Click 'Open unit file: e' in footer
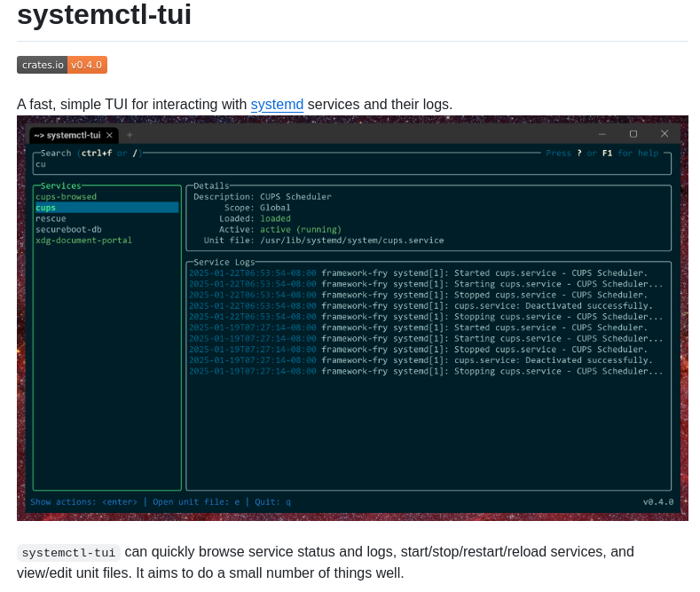Screen dimensions: 700x592 [196, 501]
